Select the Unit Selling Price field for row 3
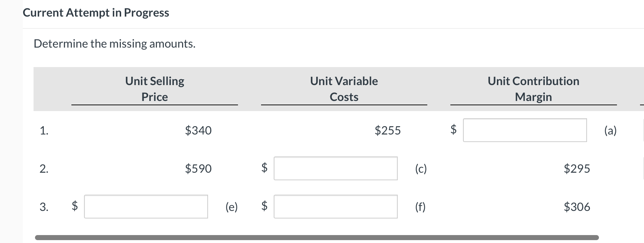This screenshot has height=243, width=644. [x=146, y=207]
